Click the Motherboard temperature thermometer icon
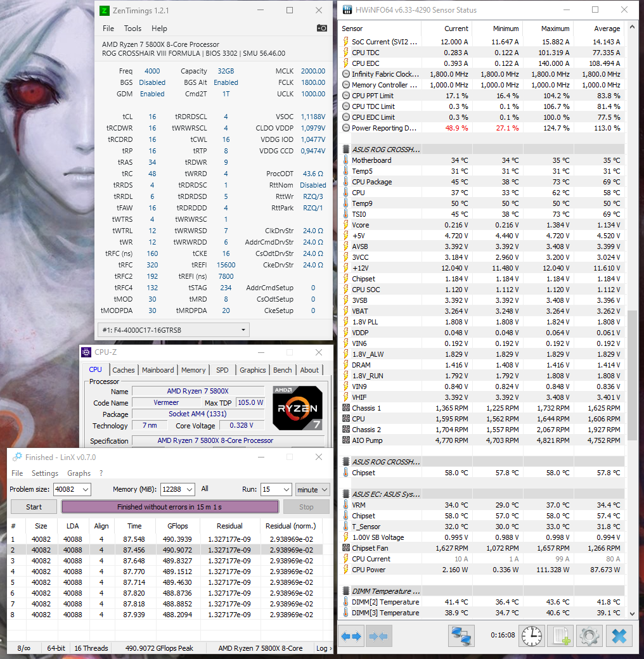 [345, 160]
